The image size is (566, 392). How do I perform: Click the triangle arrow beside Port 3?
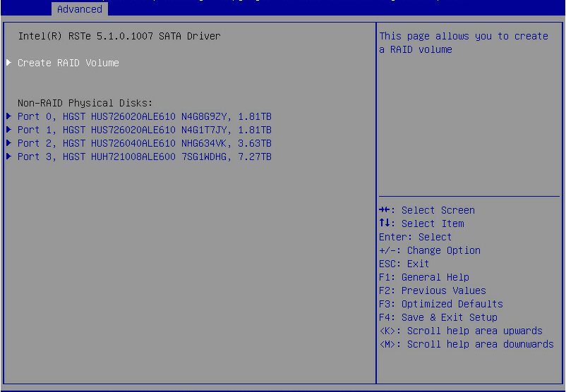tap(9, 156)
